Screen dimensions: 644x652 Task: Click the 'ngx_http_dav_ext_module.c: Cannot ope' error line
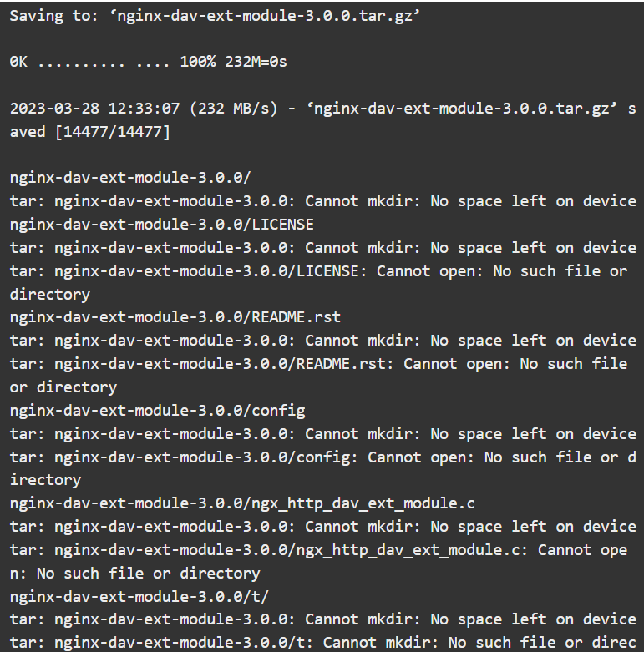(x=318, y=550)
